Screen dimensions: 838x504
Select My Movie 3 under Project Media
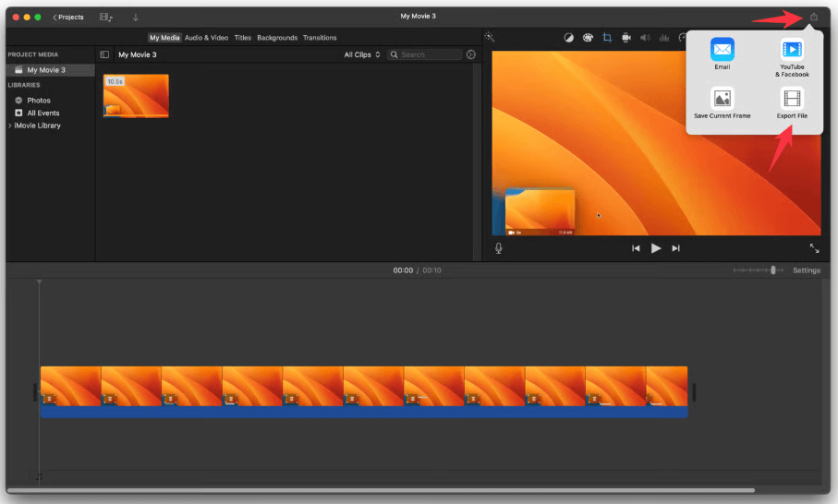[x=51, y=70]
